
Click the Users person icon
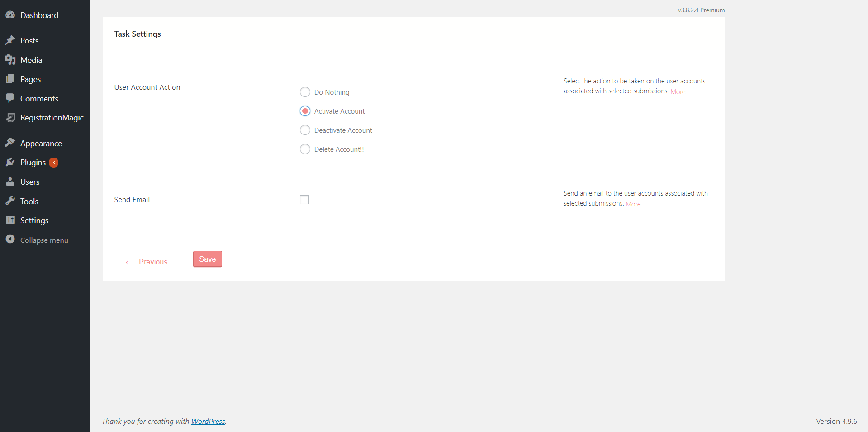point(10,182)
